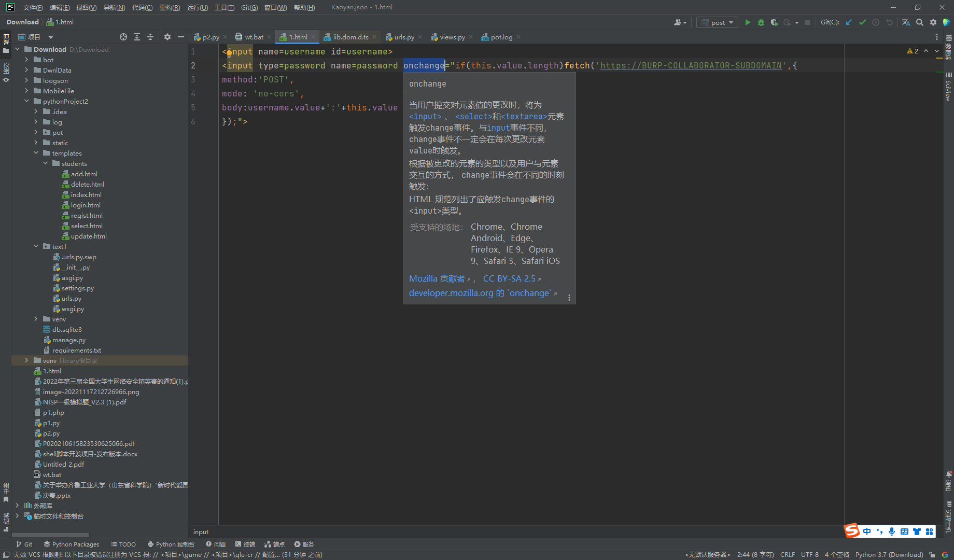The image size is (954, 560).
Task: Toggle the 服务 tool window
Action: [x=304, y=544]
